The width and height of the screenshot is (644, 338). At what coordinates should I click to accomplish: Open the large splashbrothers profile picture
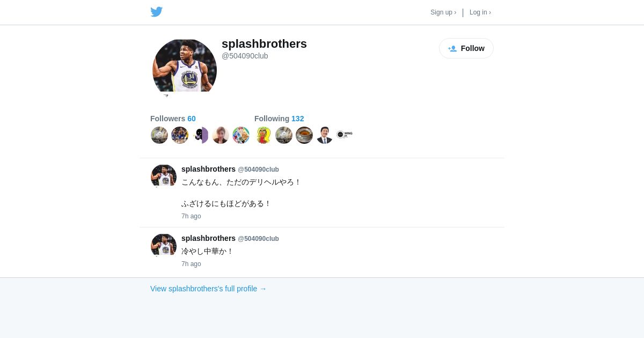point(185,67)
